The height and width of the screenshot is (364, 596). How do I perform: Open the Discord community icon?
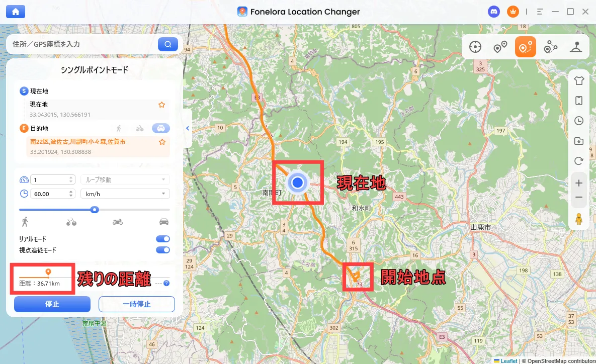494,12
